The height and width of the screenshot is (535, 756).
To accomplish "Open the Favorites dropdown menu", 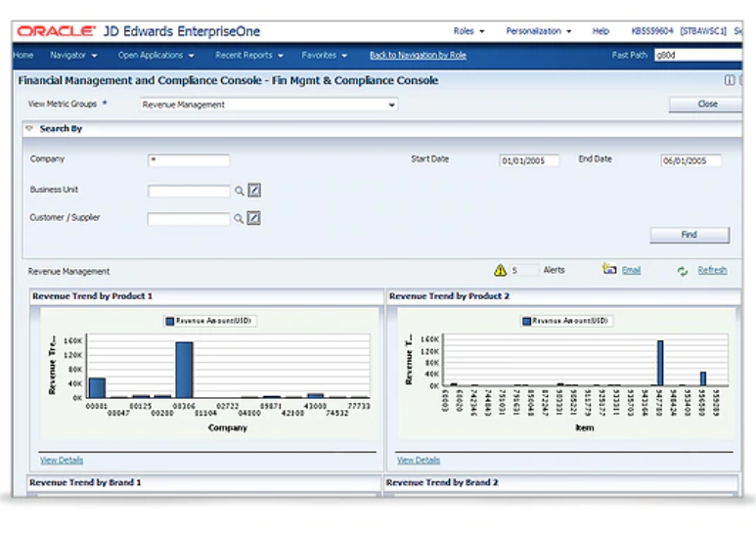I will pyautogui.click(x=324, y=56).
